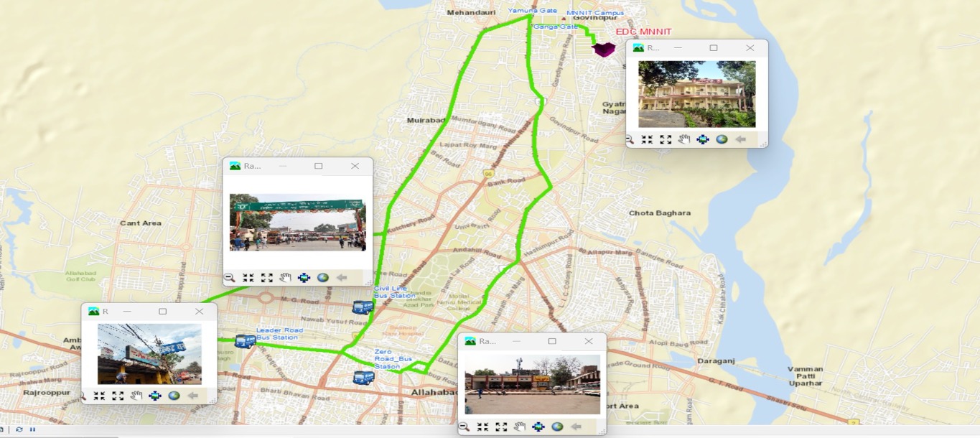Click the Zero Road Bus Station bus marker
Viewport: 980px width, 438px height.
click(363, 378)
